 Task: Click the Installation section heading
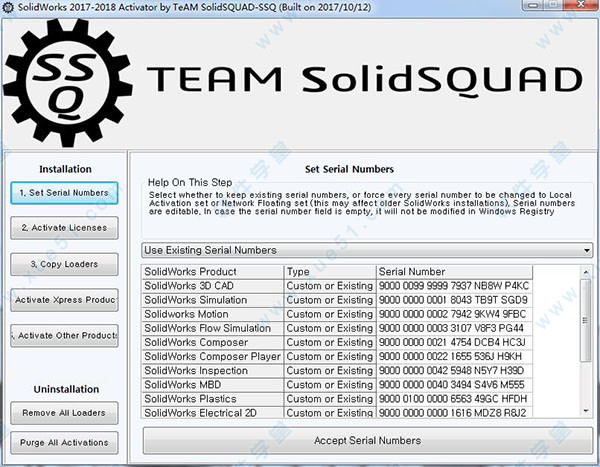[65, 169]
